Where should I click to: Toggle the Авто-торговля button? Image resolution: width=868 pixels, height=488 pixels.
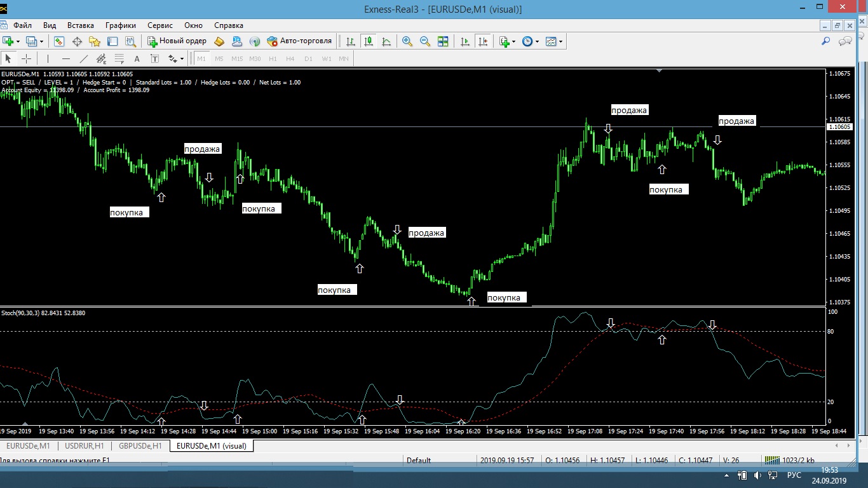tap(299, 41)
